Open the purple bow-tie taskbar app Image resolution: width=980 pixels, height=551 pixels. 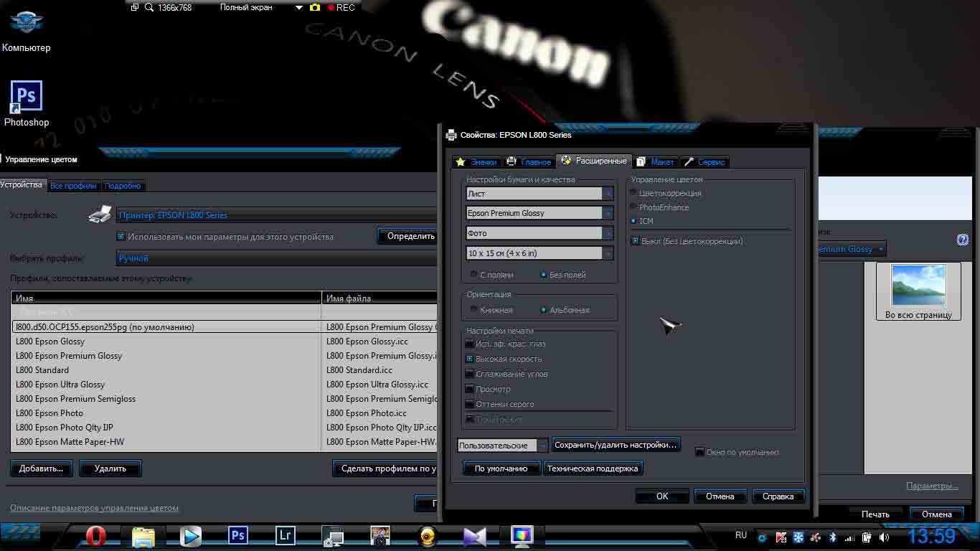475,536
